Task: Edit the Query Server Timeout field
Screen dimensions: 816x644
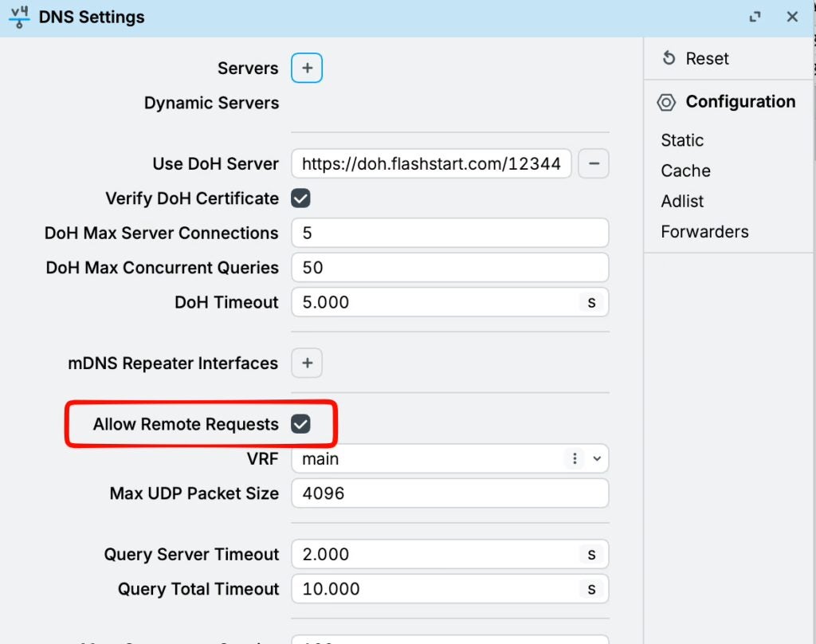Action: coord(449,554)
